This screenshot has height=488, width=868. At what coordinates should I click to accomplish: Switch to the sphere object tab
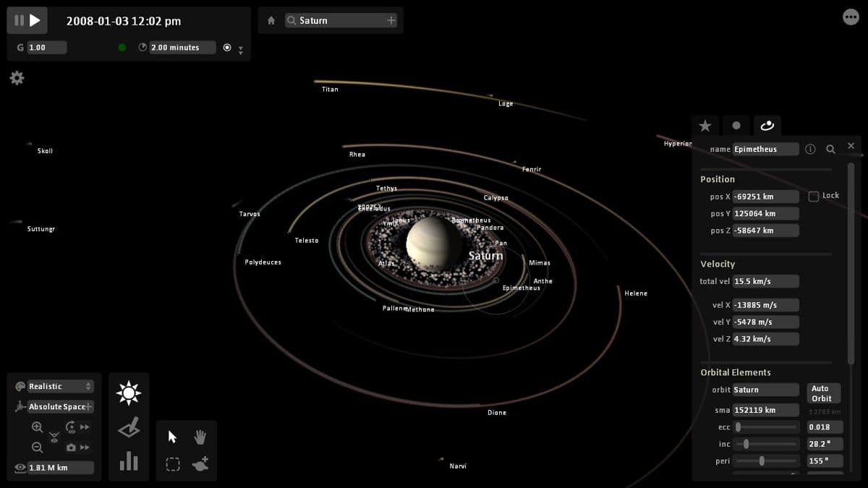[x=736, y=126]
